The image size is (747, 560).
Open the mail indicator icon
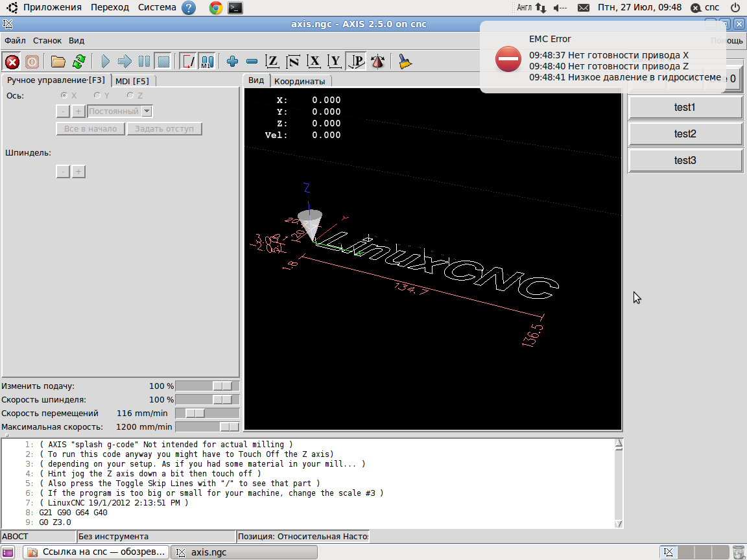coord(584,8)
